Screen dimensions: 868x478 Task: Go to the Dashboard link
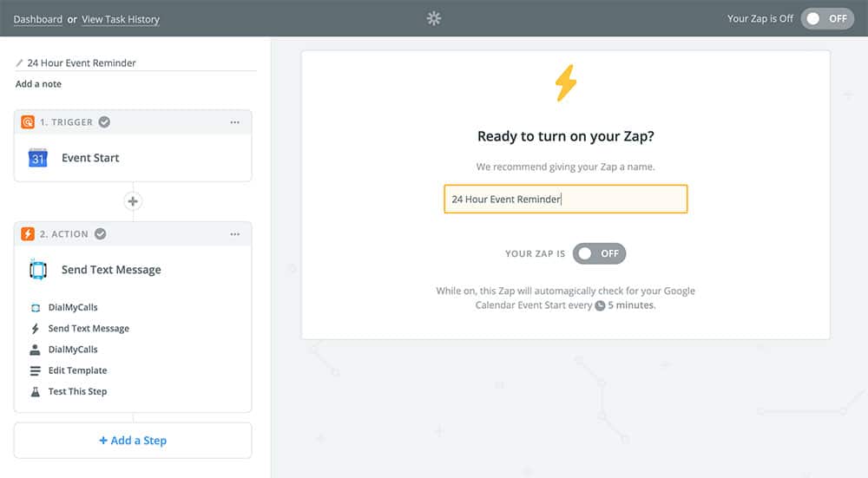coord(37,19)
